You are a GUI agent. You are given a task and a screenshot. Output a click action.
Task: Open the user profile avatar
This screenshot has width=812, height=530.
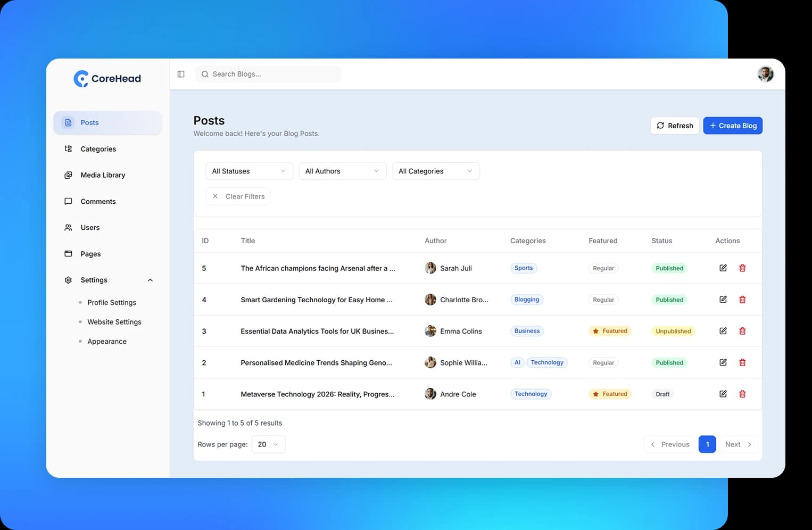pyautogui.click(x=765, y=74)
